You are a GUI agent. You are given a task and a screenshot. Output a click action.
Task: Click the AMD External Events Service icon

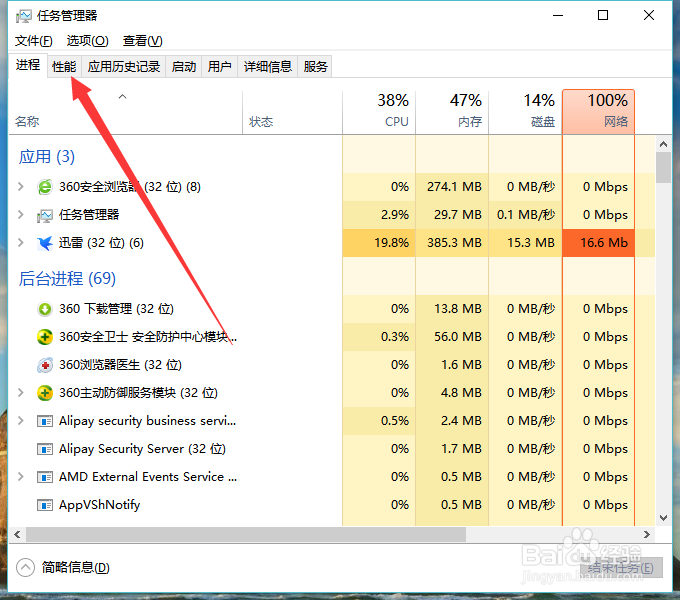[x=45, y=477]
